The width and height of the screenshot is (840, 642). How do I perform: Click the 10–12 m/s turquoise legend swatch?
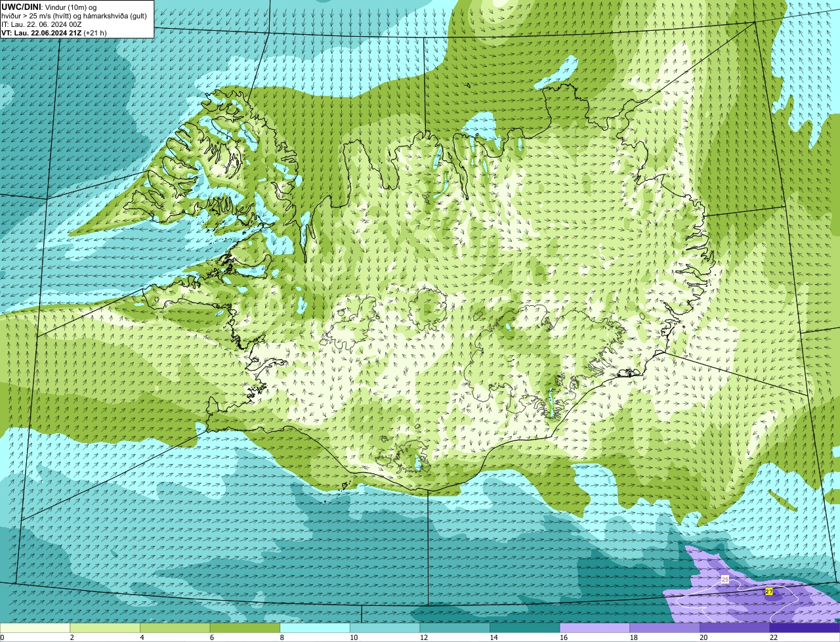click(385, 628)
